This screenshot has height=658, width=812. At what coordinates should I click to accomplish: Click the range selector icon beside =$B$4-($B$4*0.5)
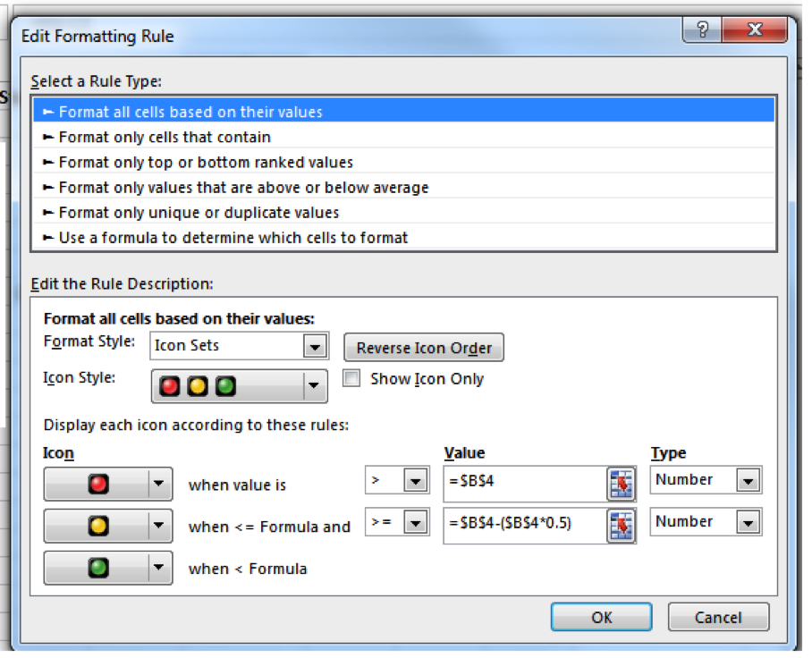pos(620,526)
